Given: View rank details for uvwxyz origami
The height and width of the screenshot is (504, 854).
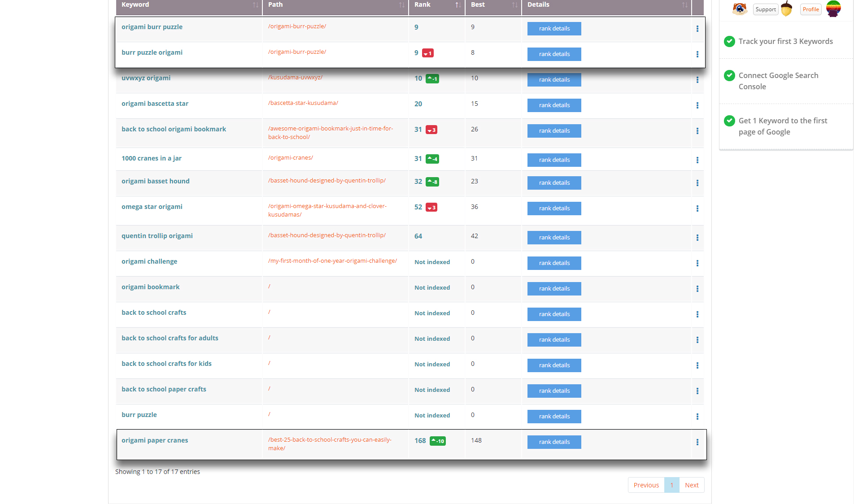Looking at the screenshot, I should click(554, 80).
